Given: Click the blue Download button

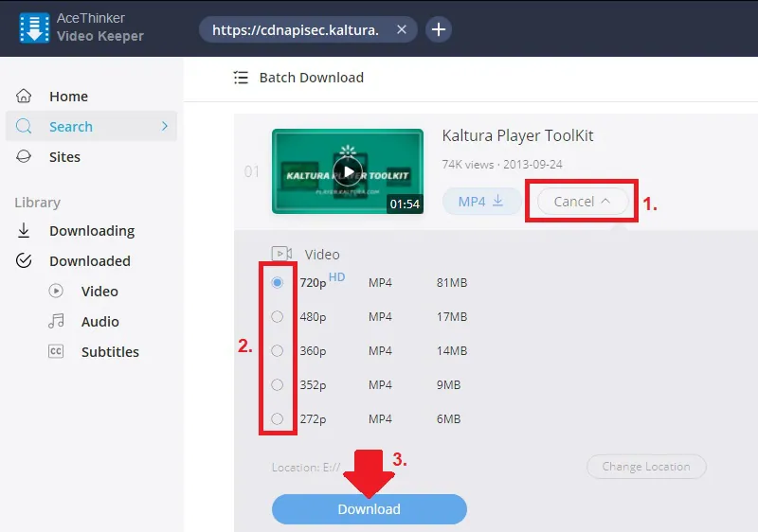Looking at the screenshot, I should pos(370,509).
